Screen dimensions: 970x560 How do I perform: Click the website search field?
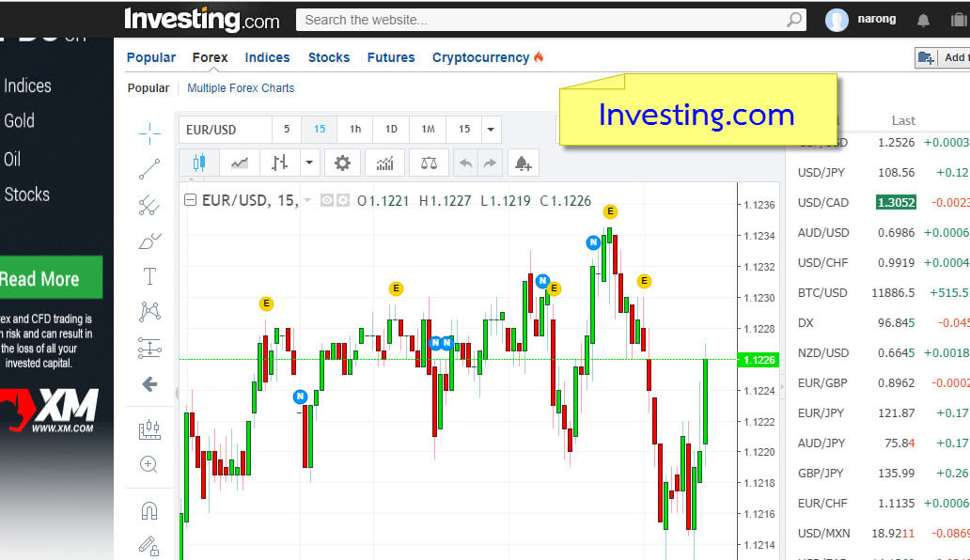coord(543,20)
